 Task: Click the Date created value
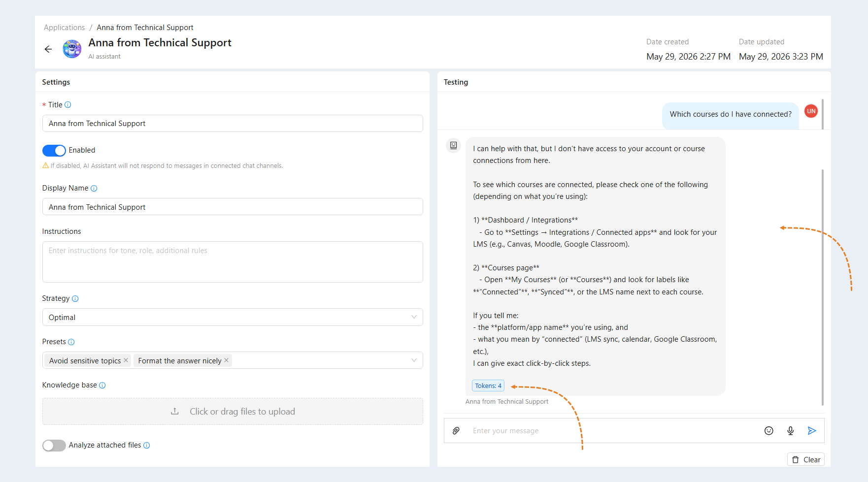coord(688,57)
